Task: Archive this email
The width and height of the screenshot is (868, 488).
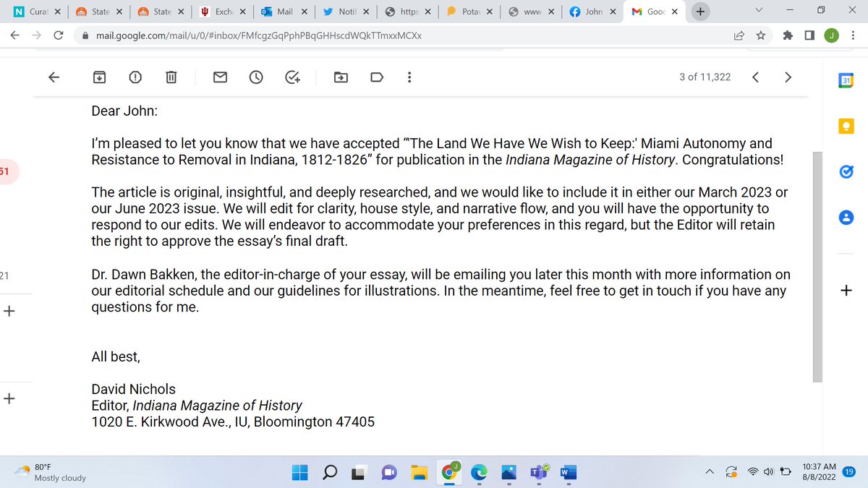Action: coord(99,77)
